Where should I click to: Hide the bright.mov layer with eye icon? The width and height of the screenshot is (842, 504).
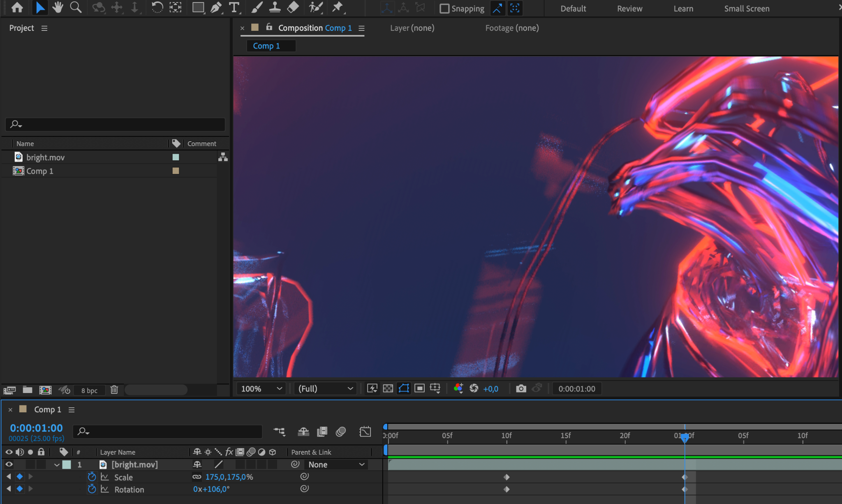[9, 465]
